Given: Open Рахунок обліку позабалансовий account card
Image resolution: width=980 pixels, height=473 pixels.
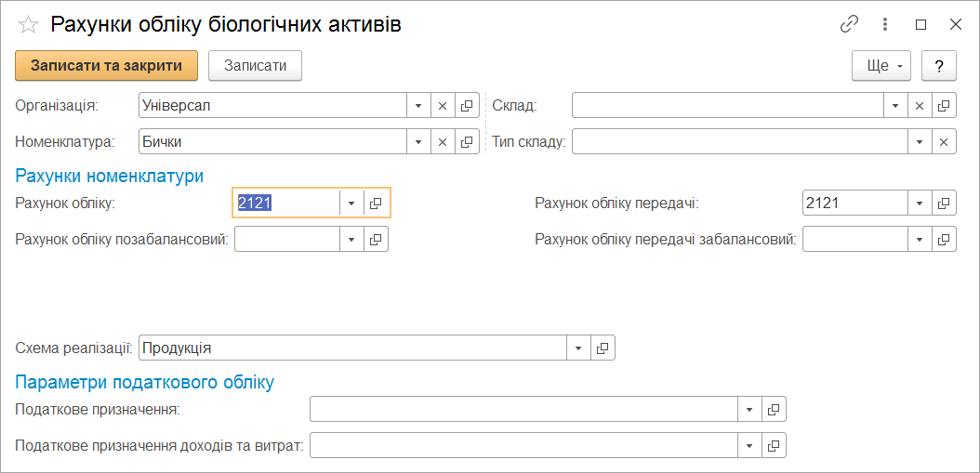Looking at the screenshot, I should 376,240.
